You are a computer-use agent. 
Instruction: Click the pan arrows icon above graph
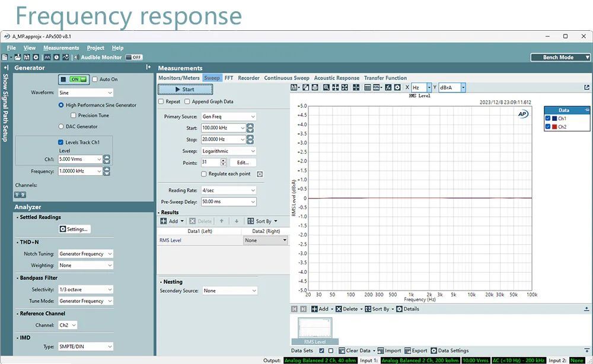click(336, 87)
